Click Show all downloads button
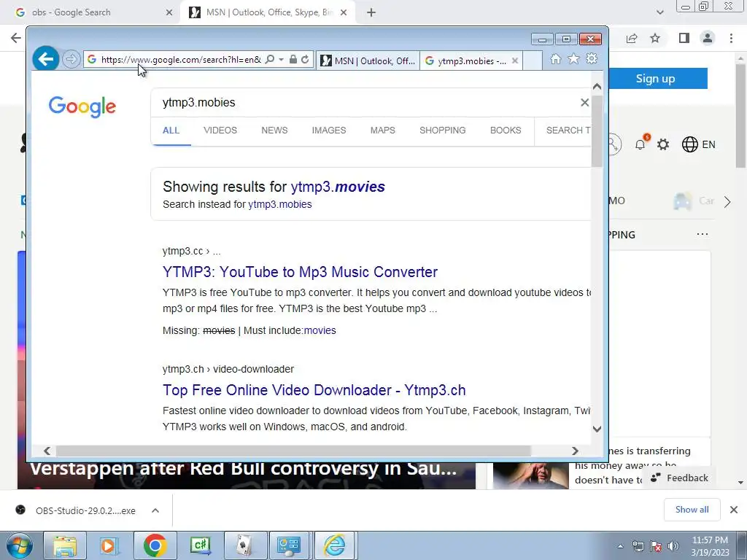The width and height of the screenshot is (747, 560). tap(692, 510)
